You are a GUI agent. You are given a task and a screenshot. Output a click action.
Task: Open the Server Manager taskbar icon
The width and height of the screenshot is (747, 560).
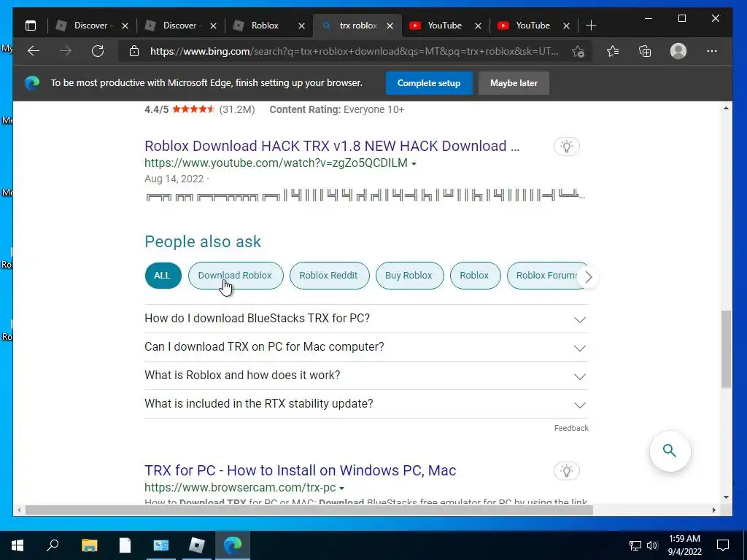[160, 545]
